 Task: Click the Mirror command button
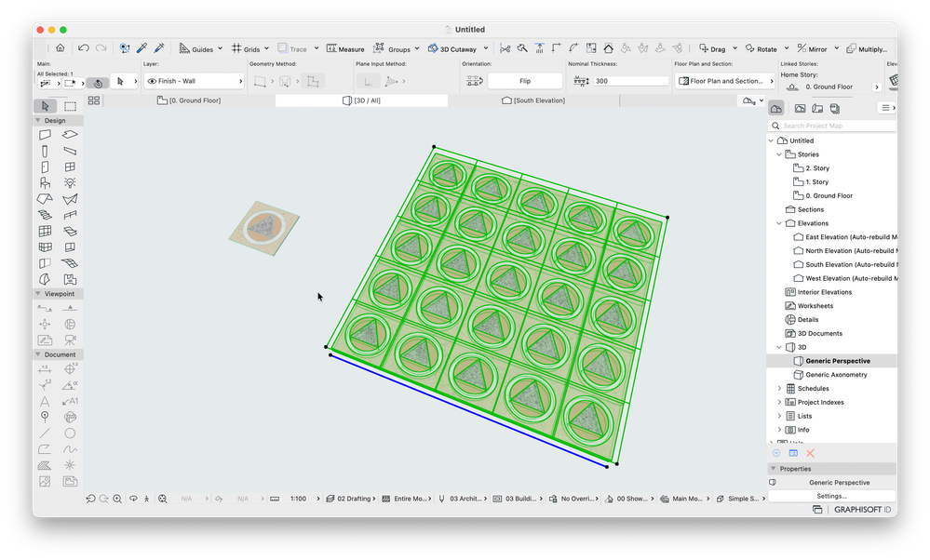point(813,48)
